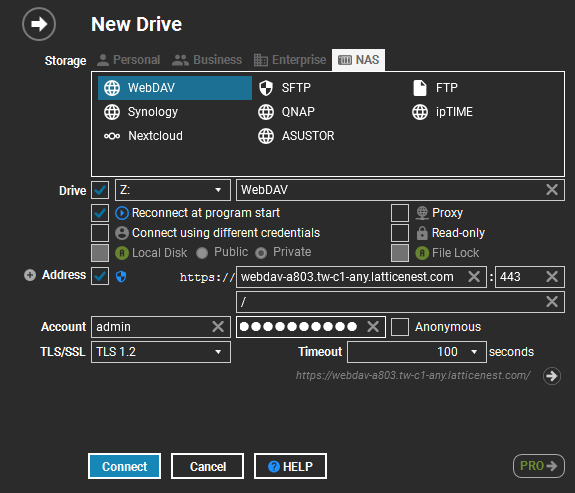Enable the Proxy checkbox
Screen dimensions: 575x493
tap(400, 213)
